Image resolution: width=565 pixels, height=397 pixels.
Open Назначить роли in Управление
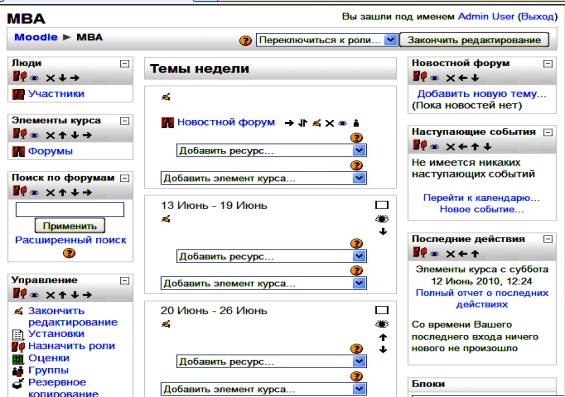click(x=72, y=346)
